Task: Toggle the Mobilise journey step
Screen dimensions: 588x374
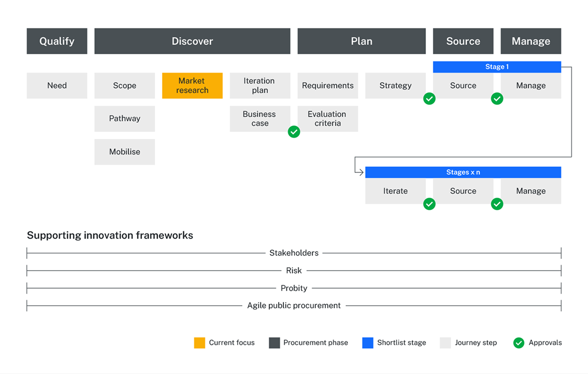Action: point(125,152)
